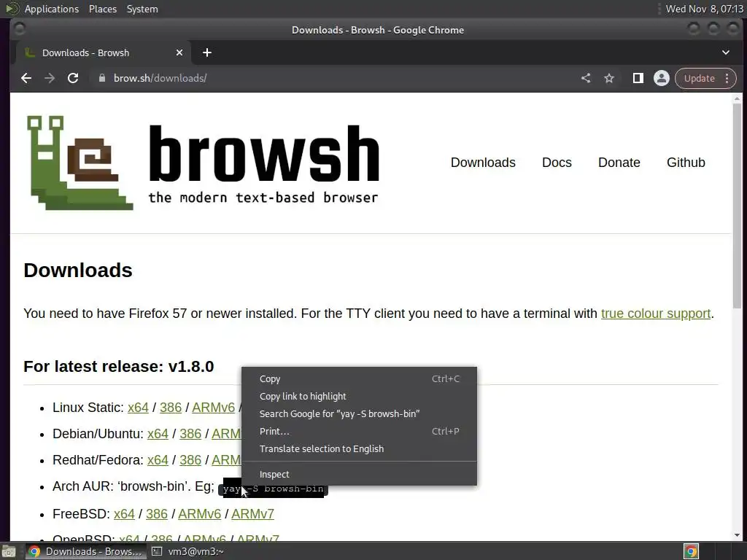Switch to the vm3@vm3:~ terminal in taskbar
The height and width of the screenshot is (560, 747).
pos(187,551)
